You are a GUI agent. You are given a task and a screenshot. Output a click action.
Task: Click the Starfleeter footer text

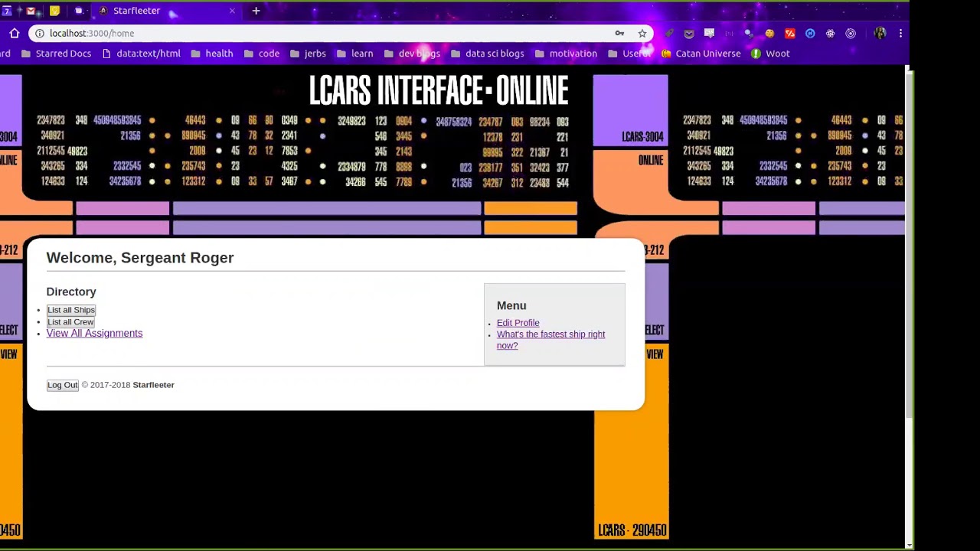coord(153,385)
